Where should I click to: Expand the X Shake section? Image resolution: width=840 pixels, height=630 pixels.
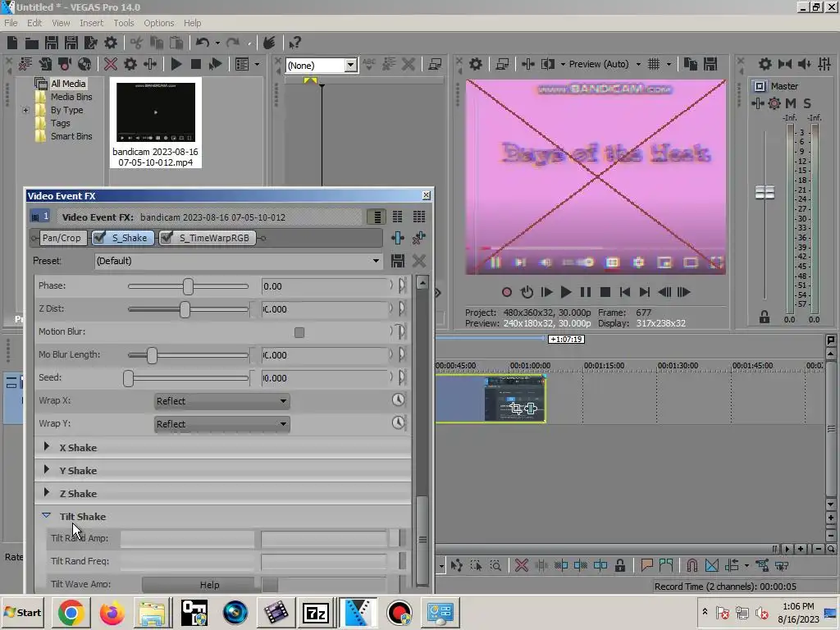pos(46,447)
